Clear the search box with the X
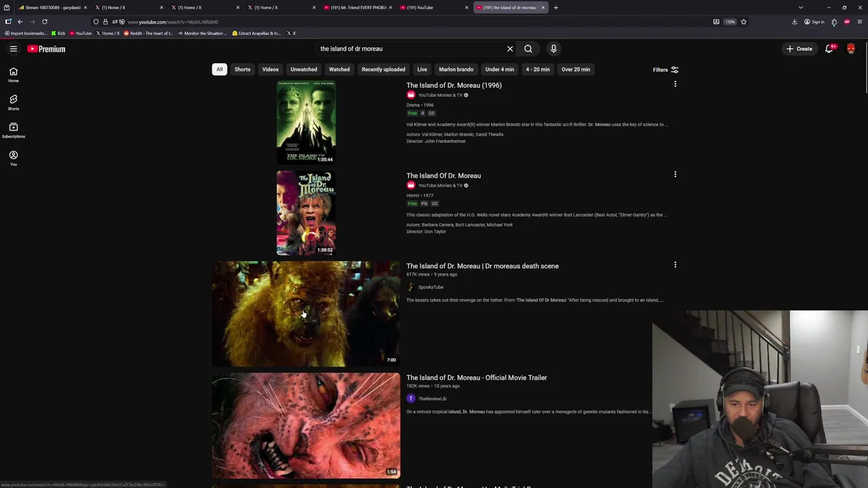 tap(510, 49)
